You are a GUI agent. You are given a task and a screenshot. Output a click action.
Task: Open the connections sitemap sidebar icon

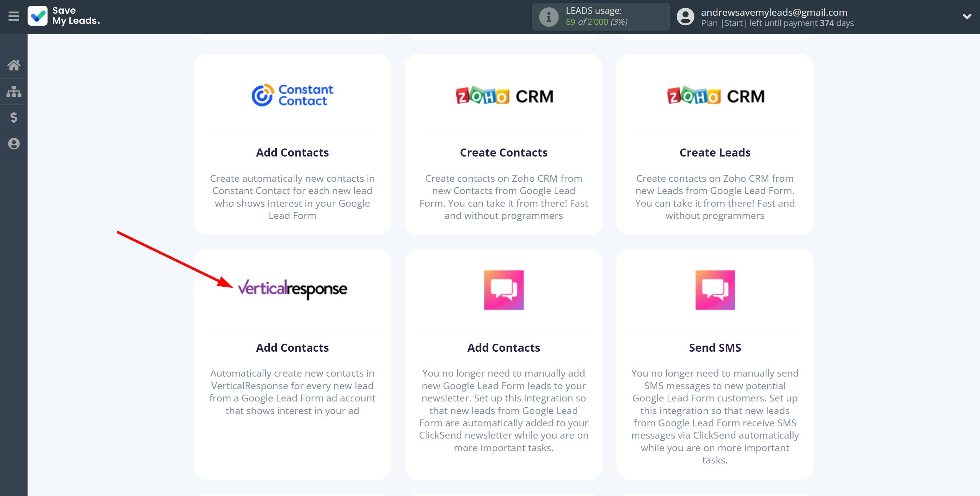pos(14,91)
